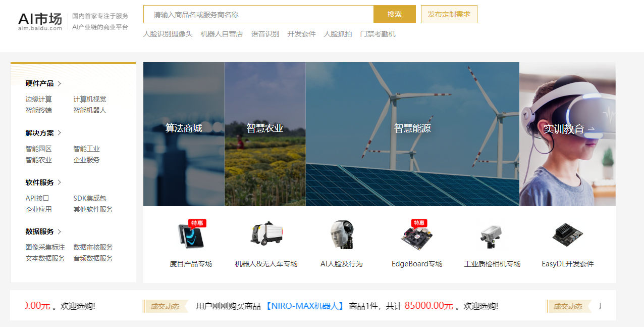The height and width of the screenshot is (327, 644).
Task: Open the EasyDL开发套件 module icon
Action: point(567,235)
